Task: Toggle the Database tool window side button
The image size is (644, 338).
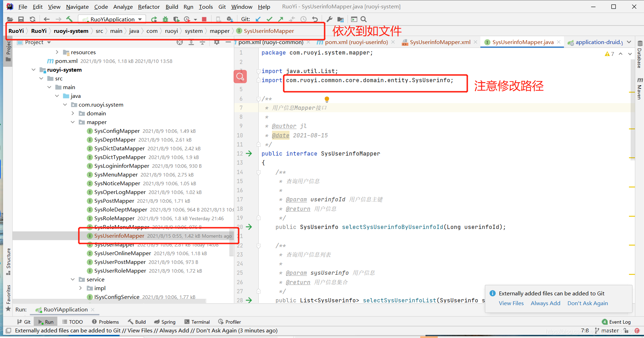Action: (639, 55)
